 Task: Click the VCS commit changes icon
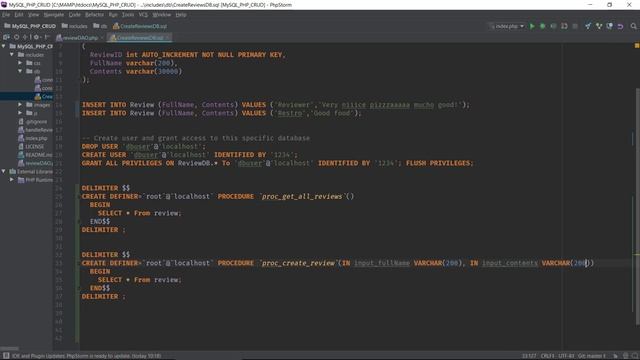coord(599,26)
